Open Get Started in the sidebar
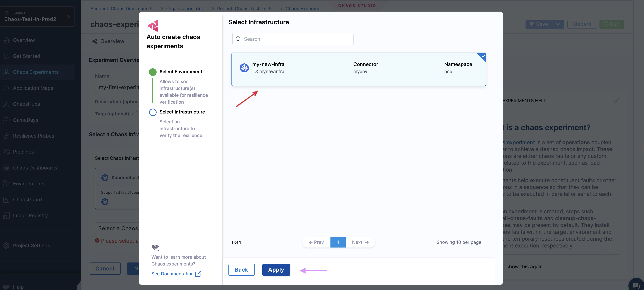This screenshot has height=290, width=644. [x=27, y=56]
